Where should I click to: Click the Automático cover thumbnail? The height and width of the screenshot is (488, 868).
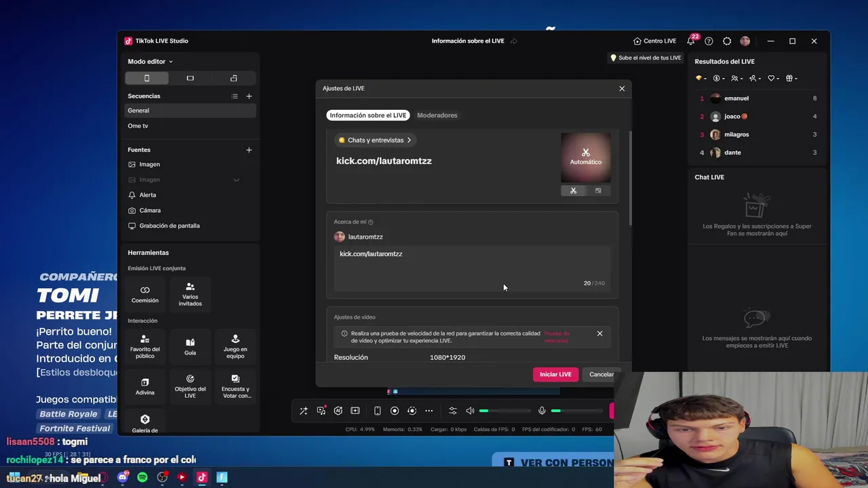pos(586,157)
